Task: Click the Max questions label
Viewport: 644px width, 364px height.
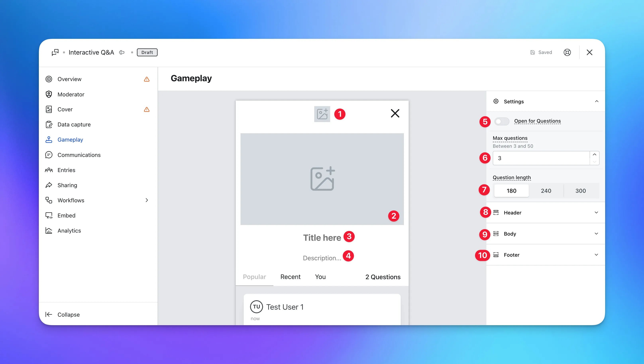Action: coord(510,138)
